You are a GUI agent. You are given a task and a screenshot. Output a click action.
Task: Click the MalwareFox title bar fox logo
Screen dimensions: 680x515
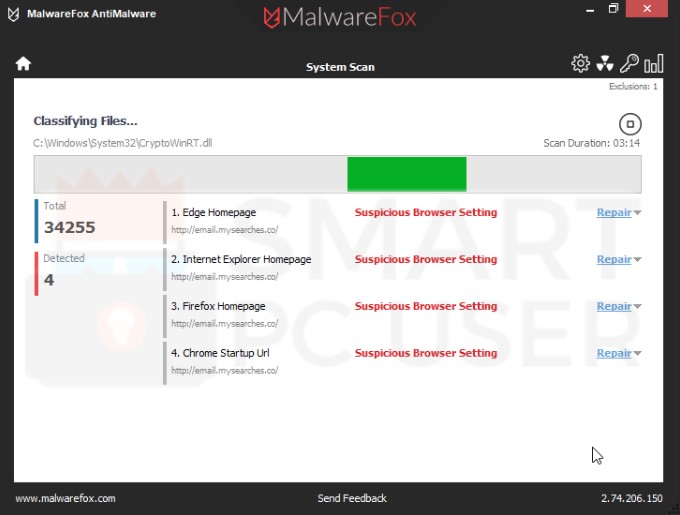click(13, 14)
